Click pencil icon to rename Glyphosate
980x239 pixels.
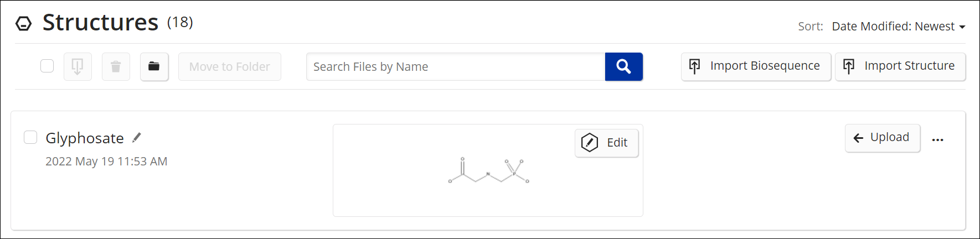pyautogui.click(x=137, y=138)
